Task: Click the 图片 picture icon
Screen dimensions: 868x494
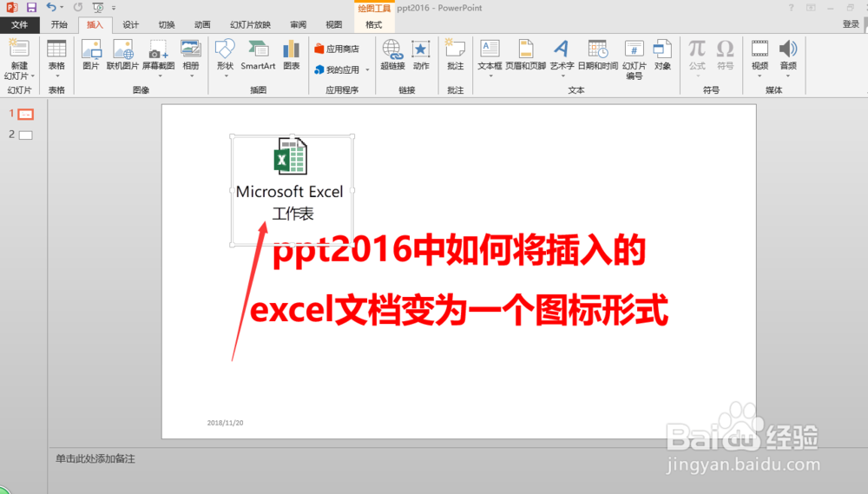Action: [91, 49]
